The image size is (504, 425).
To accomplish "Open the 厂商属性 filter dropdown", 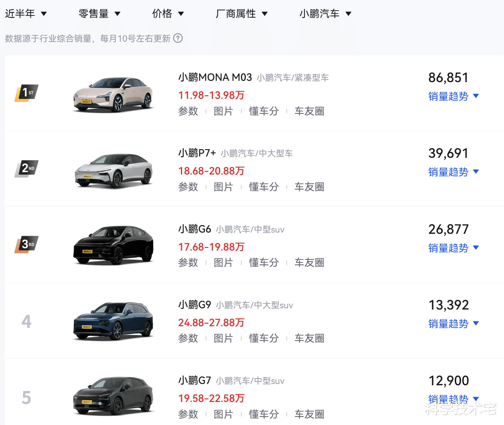I will (x=241, y=13).
